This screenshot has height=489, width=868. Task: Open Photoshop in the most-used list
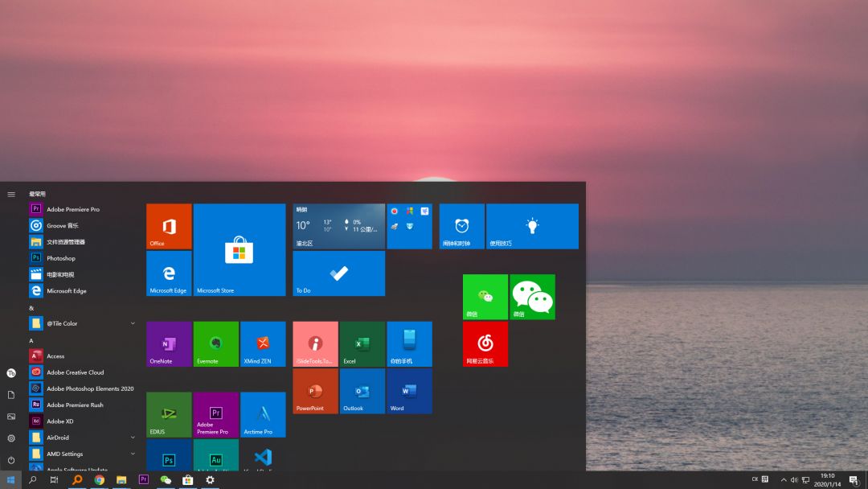[x=82, y=258]
